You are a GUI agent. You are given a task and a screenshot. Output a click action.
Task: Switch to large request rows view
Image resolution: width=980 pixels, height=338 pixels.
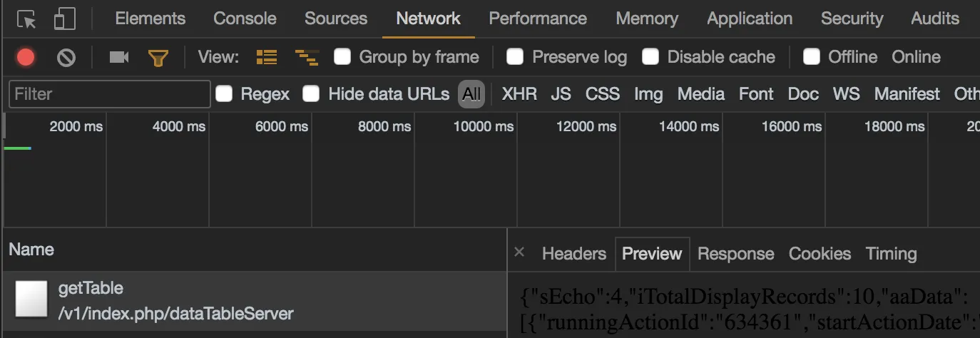tap(267, 57)
